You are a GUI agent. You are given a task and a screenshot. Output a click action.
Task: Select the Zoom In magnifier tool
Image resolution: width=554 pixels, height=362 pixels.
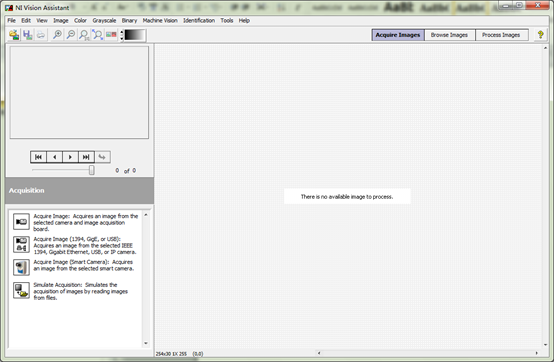pos(57,35)
